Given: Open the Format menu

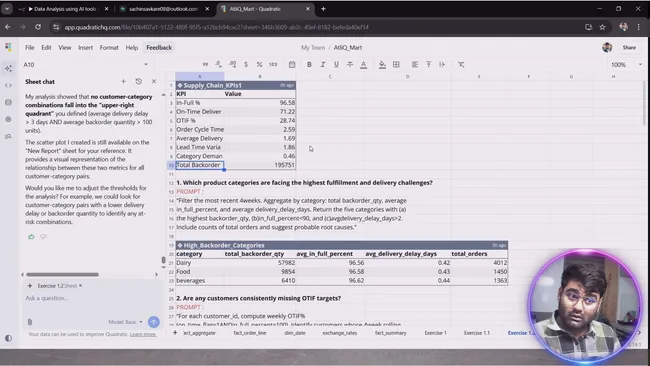Looking at the screenshot, I should pyautogui.click(x=109, y=48).
